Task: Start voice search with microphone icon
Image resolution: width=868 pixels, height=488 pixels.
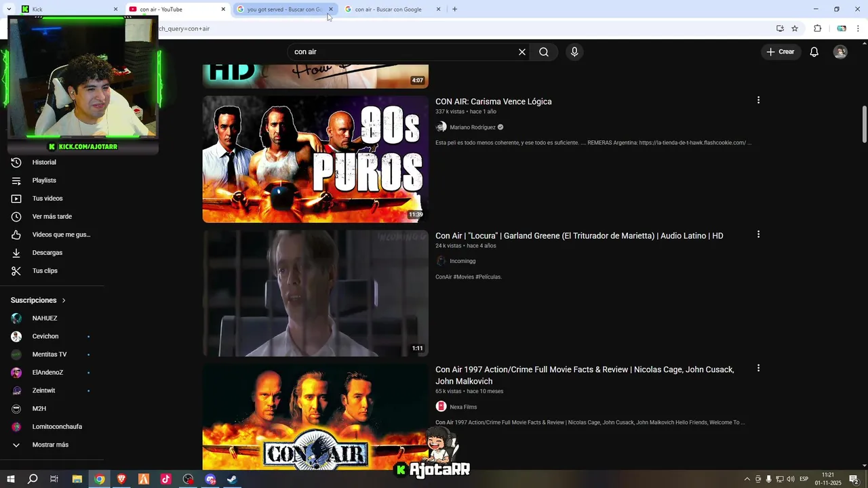Action: (574, 52)
